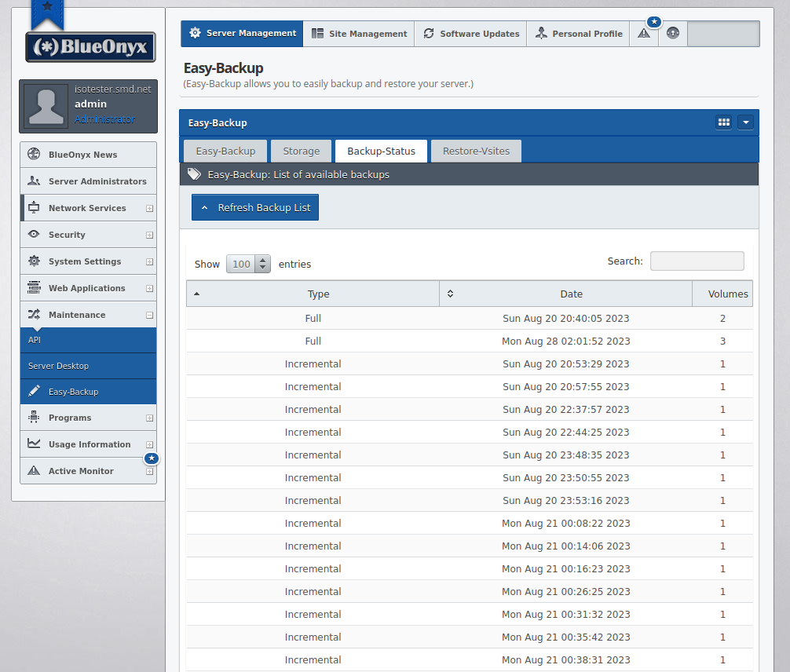Click into the Search field
The image size is (790, 672).
(x=697, y=261)
